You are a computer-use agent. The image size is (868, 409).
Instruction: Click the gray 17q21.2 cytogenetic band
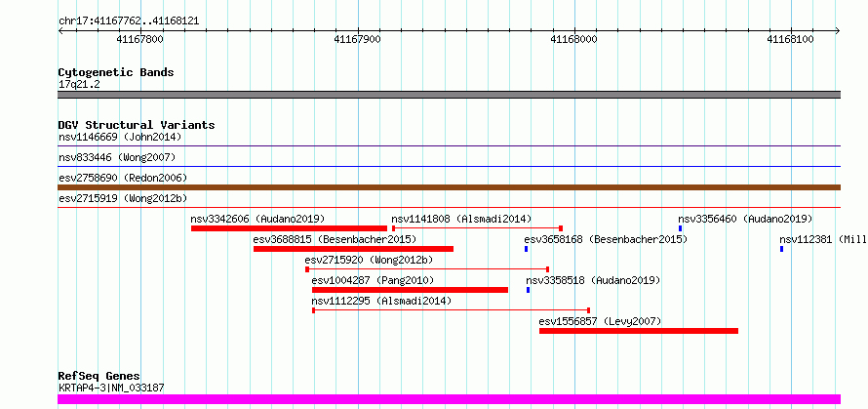(x=449, y=95)
